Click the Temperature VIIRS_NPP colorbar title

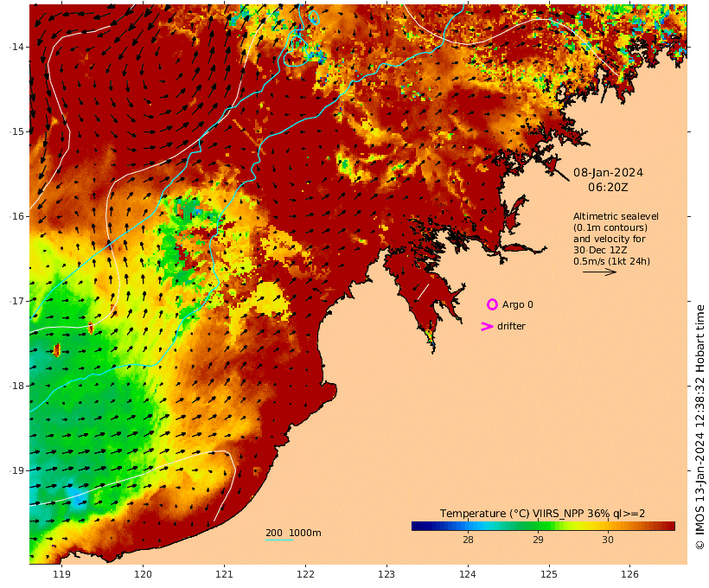tap(543, 514)
